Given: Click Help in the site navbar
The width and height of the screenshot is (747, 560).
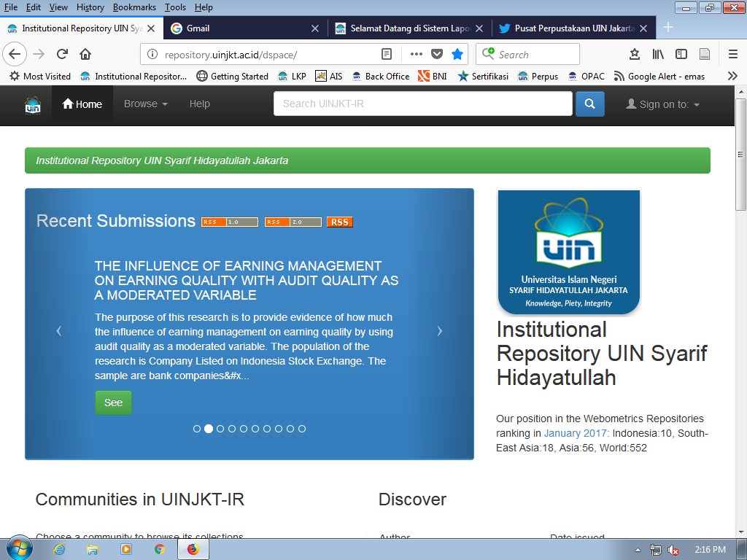Looking at the screenshot, I should (x=200, y=104).
